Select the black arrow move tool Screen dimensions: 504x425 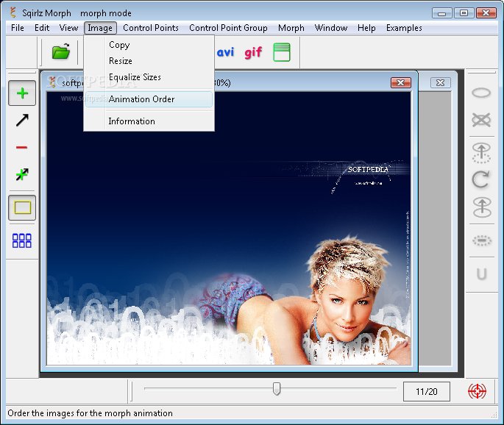[22, 120]
